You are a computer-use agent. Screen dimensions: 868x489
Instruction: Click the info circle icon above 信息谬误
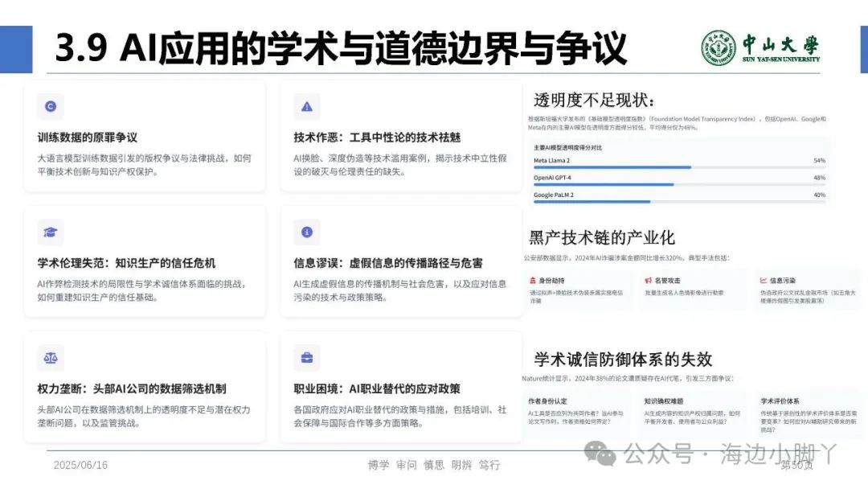click(x=307, y=232)
